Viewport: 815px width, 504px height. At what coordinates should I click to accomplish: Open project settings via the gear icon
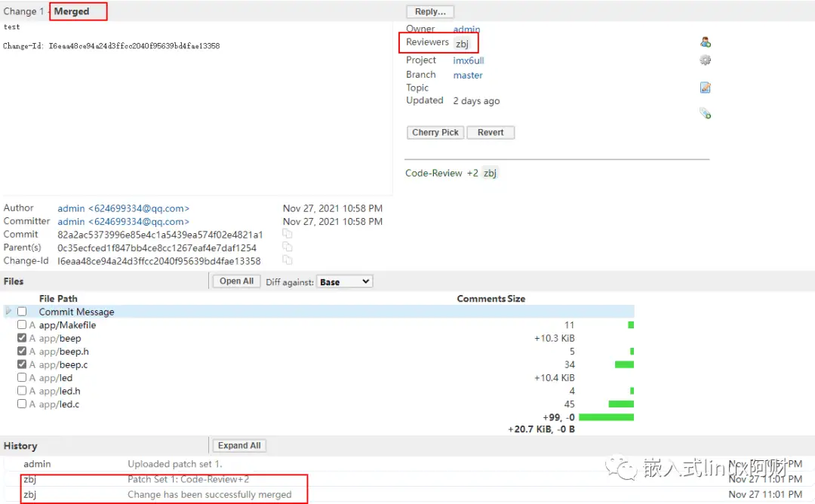(706, 60)
